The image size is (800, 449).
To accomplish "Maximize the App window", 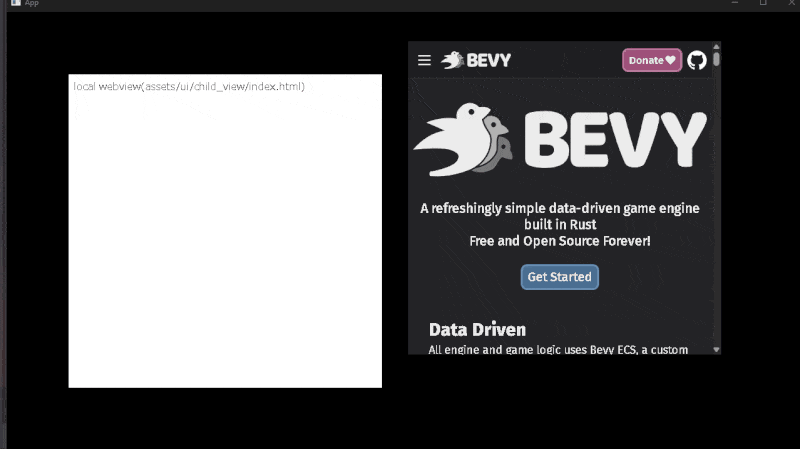I will (762, 4).
